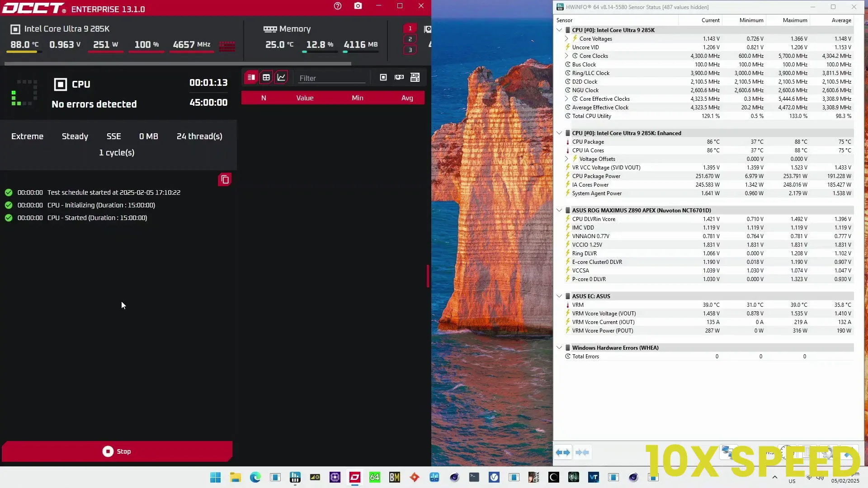Collapse the CPU [#0]: Intel Core Ultra 9 285K group
868x488 pixels.
pos(559,30)
